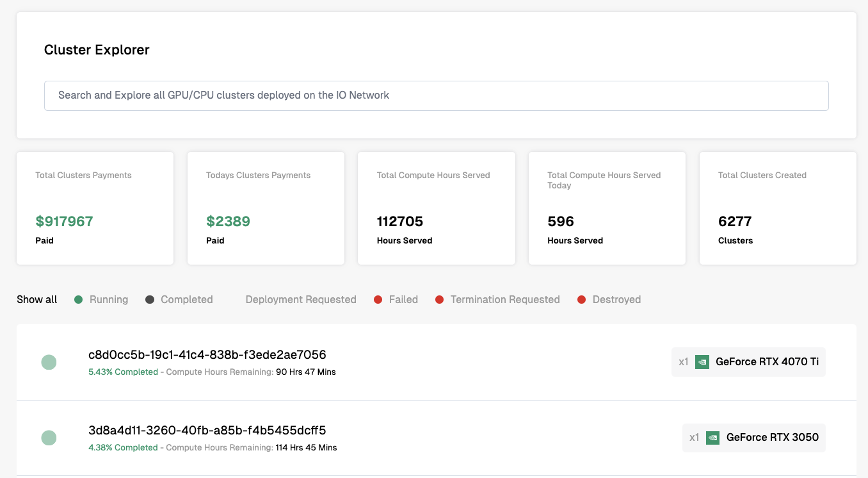The height and width of the screenshot is (478, 868).
Task: Select the Show all filter
Action: click(37, 299)
